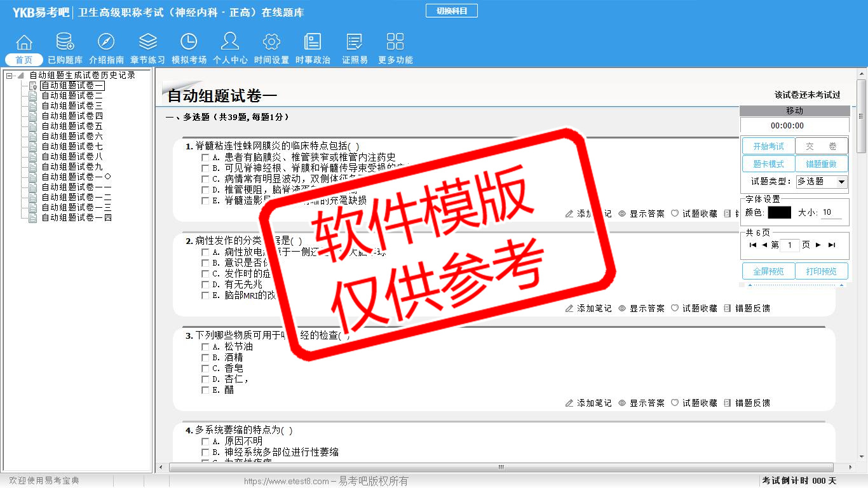Click the 移动 panel header
The image size is (868, 488).
pyautogui.click(x=795, y=111)
